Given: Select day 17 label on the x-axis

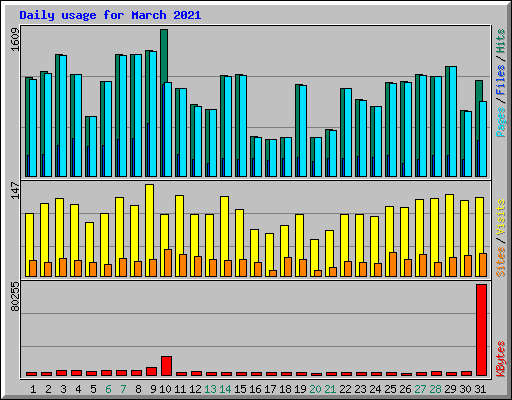Looking at the screenshot, I should (x=270, y=389).
